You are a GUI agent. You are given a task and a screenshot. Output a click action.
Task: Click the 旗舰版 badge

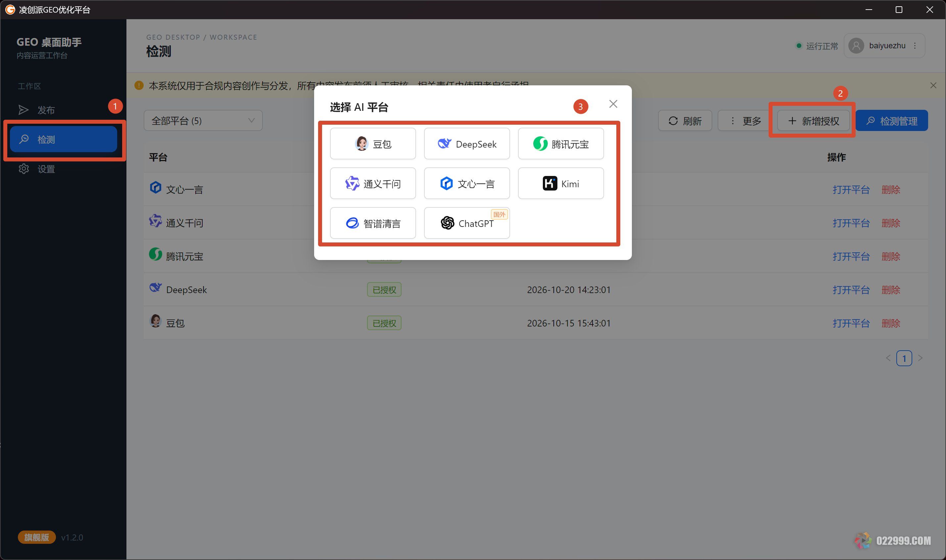[37, 537]
